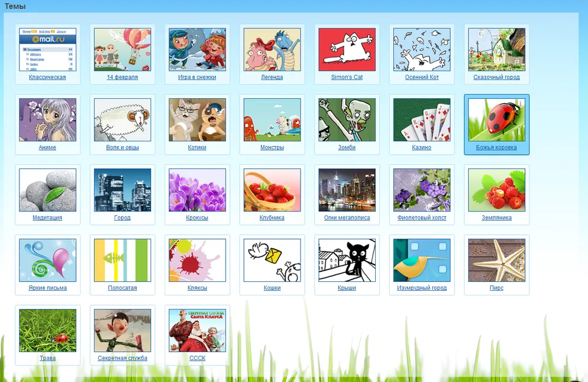Viewport: 588px width, 382px height.
Task: Click the Фиолетовый холст link
Action: (422, 217)
